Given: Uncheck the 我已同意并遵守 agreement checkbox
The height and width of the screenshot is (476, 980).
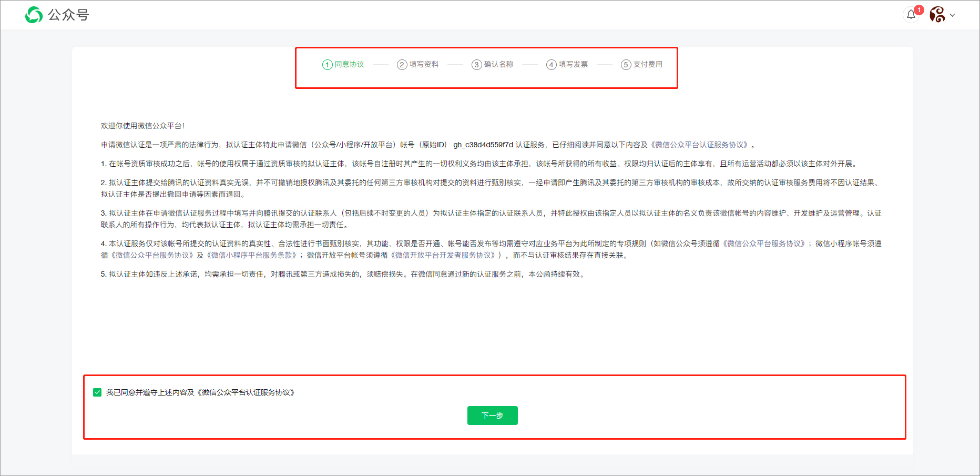Looking at the screenshot, I should point(97,392).
